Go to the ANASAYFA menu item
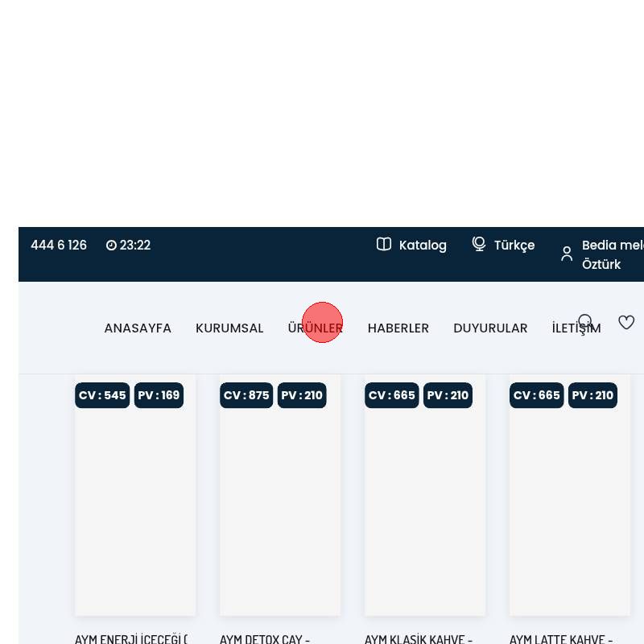The image size is (644, 644). pos(138,328)
